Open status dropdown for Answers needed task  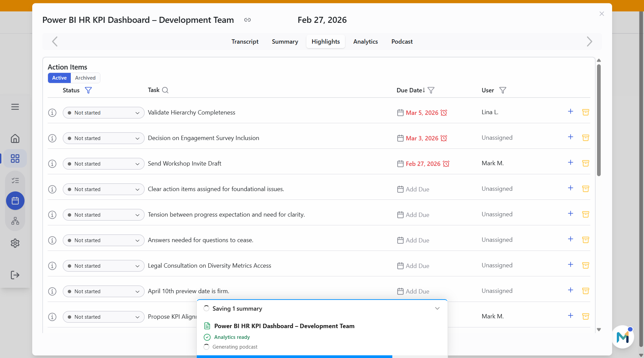103,240
